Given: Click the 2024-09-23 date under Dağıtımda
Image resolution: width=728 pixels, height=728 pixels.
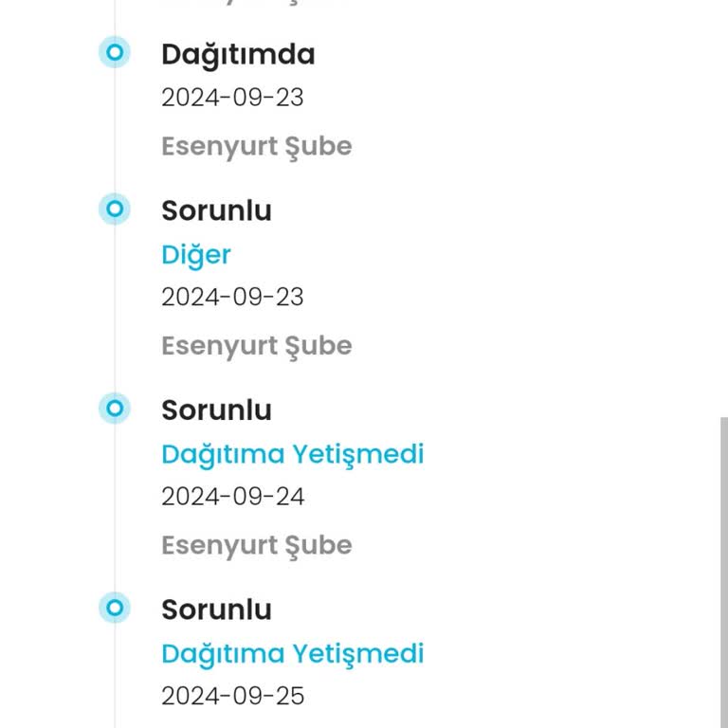Looking at the screenshot, I should [x=232, y=98].
